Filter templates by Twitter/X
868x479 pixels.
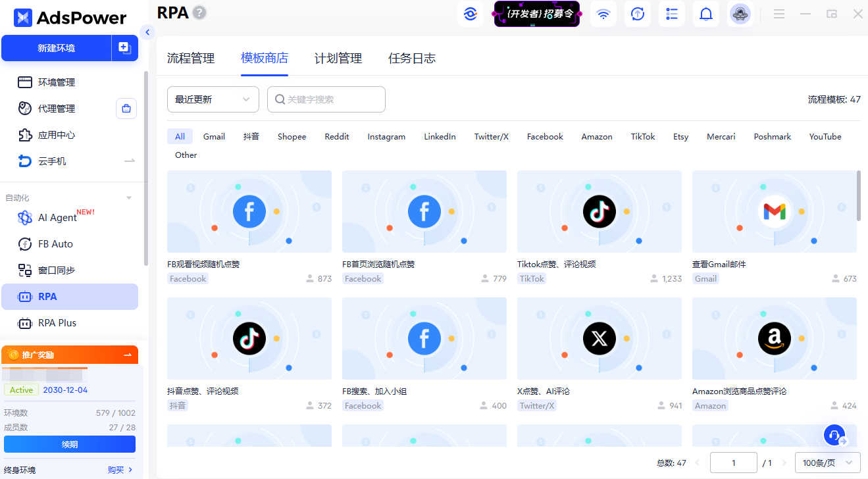pos(492,136)
